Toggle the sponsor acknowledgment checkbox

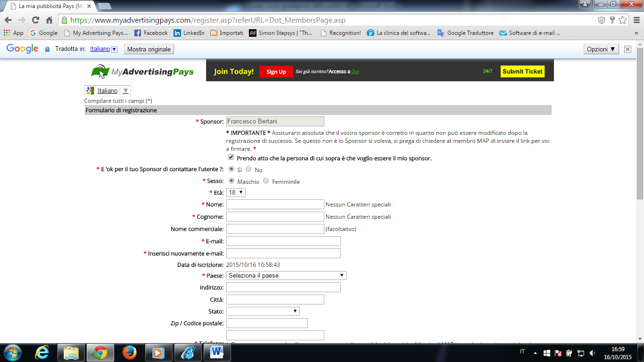click(x=231, y=157)
